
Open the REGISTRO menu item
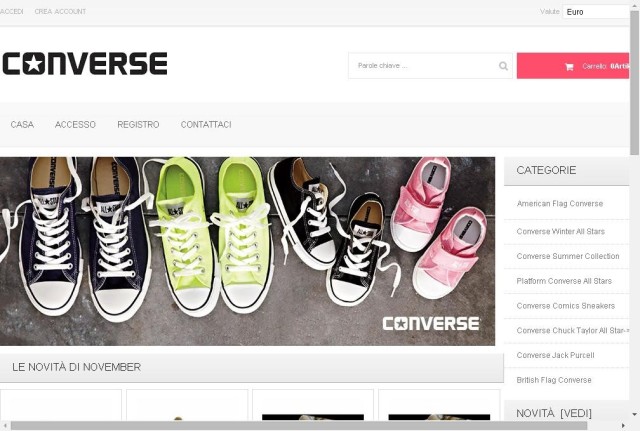(138, 124)
